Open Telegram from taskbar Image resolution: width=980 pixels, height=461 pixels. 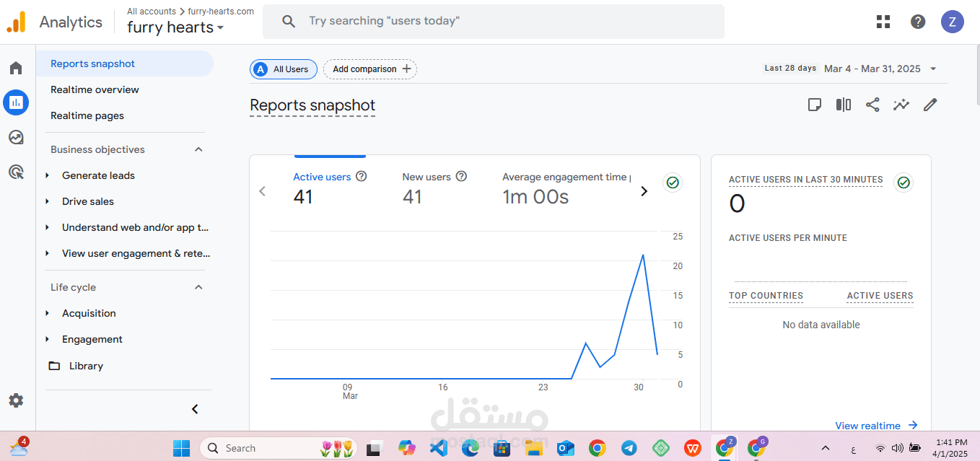(629, 448)
